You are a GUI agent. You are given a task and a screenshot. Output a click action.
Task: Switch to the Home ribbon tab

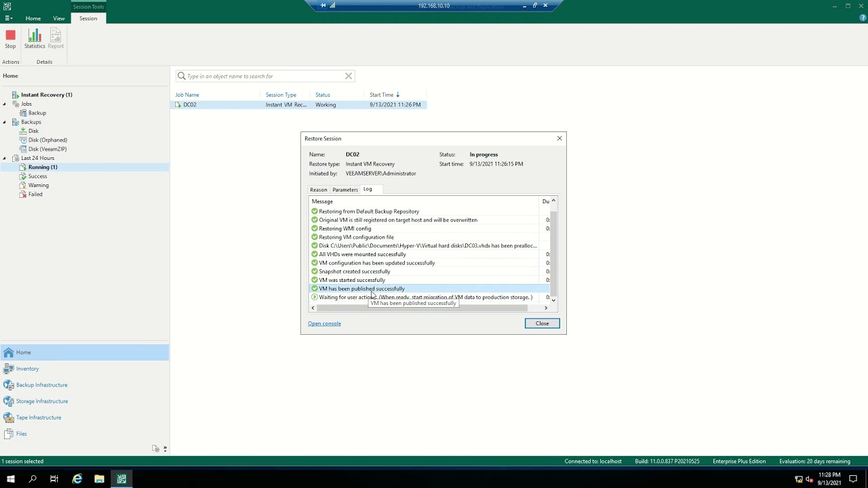click(33, 18)
